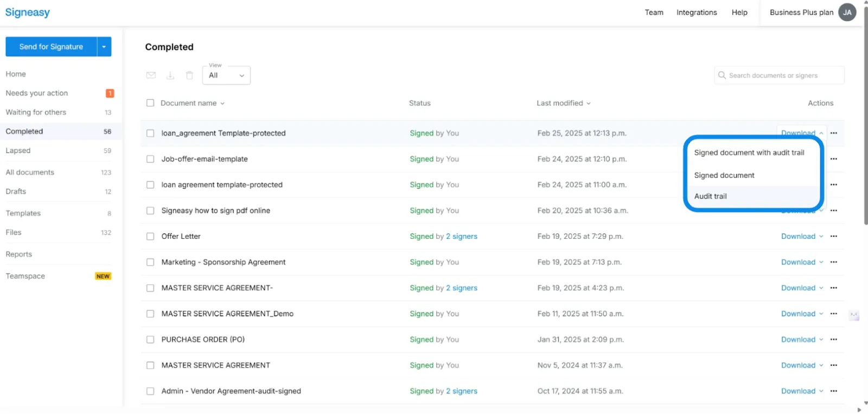Check the Offer Letter row
The image size is (868, 417).
[x=150, y=236]
